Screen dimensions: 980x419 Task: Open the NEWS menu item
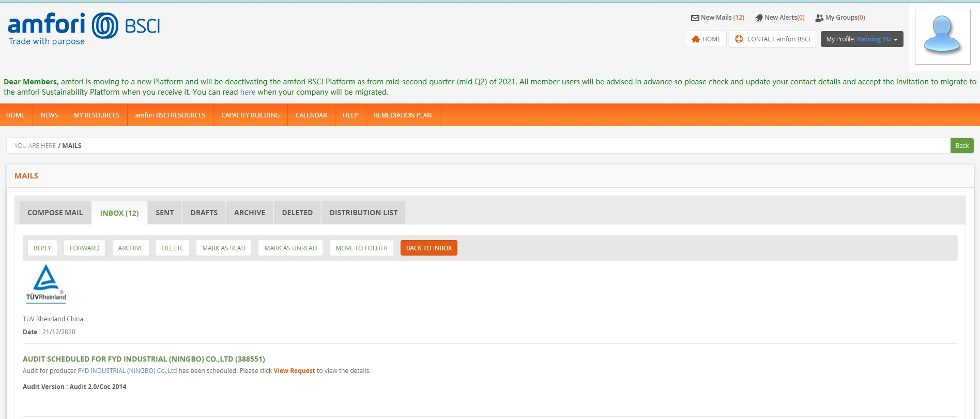[49, 115]
